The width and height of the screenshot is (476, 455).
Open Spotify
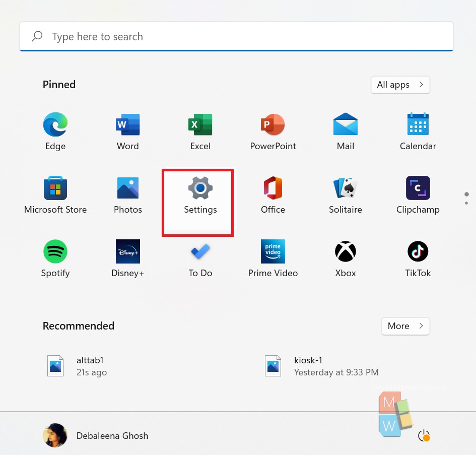coord(55,258)
